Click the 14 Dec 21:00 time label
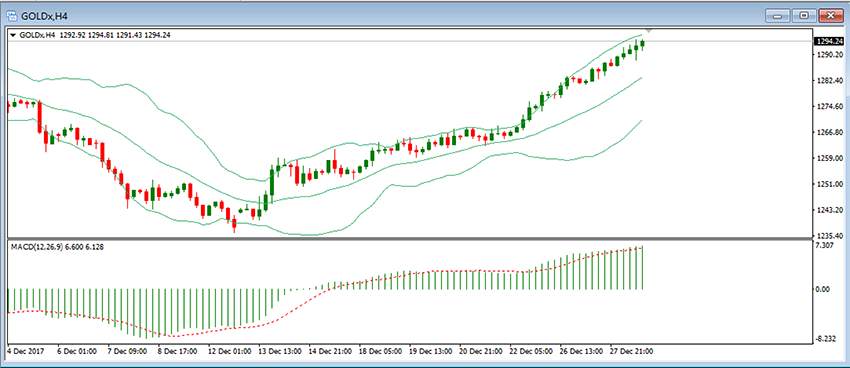 tap(330, 351)
